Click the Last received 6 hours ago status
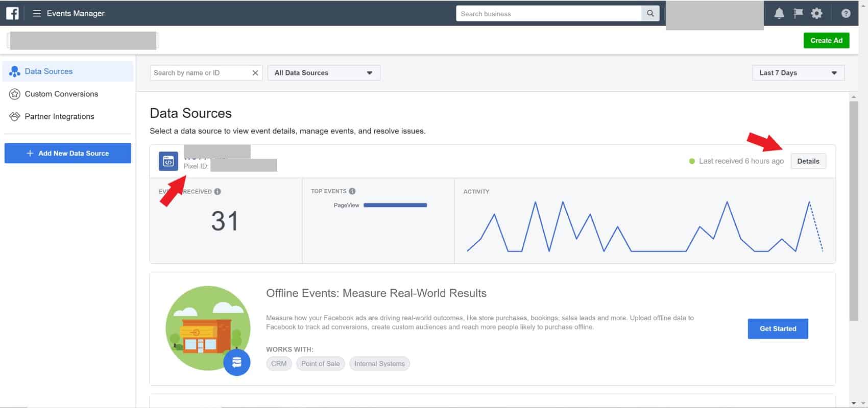The width and height of the screenshot is (868, 408). (x=736, y=161)
